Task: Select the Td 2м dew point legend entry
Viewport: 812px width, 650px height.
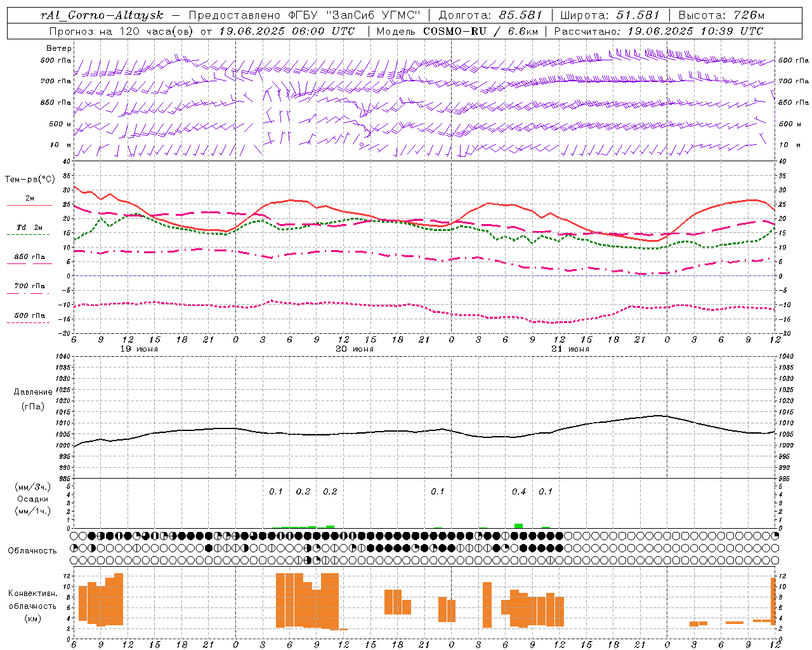Action: point(30,227)
